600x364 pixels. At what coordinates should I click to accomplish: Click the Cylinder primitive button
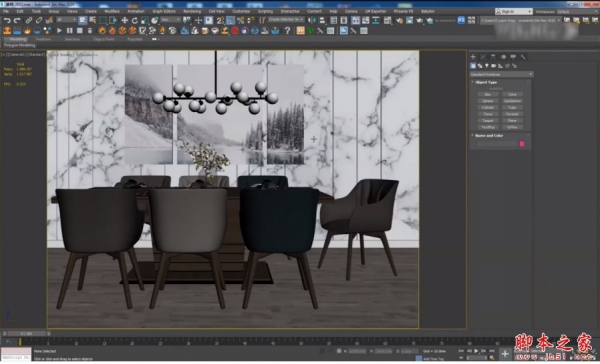pyautogui.click(x=488, y=108)
